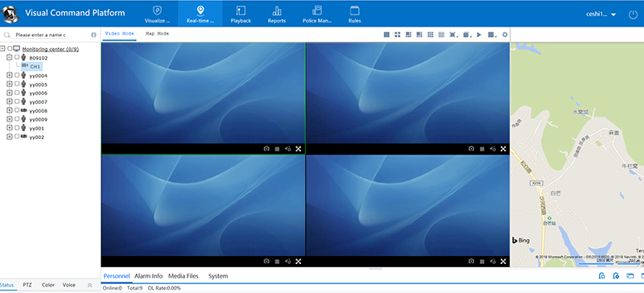Go to Playback in top navigation

point(241,14)
